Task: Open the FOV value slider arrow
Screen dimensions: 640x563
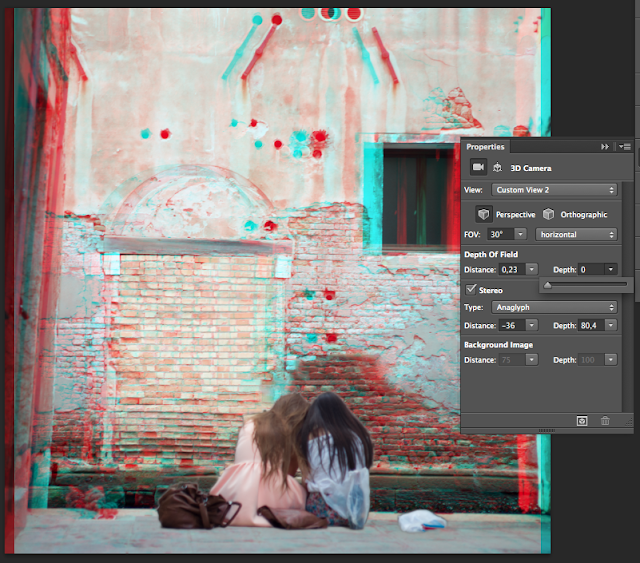Action: click(x=520, y=234)
